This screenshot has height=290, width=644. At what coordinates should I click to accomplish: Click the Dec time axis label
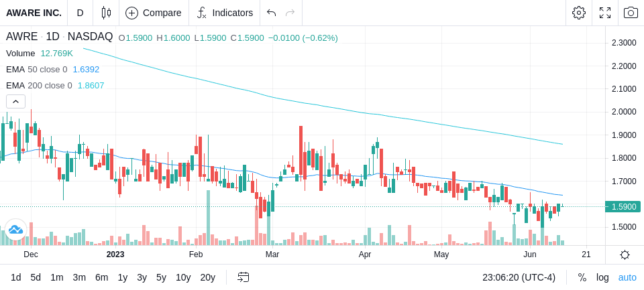coord(31,255)
